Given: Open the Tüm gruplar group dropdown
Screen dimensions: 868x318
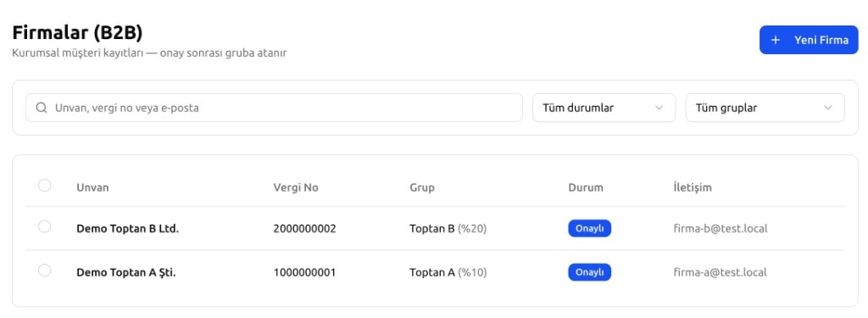Looking at the screenshot, I should click(765, 108).
